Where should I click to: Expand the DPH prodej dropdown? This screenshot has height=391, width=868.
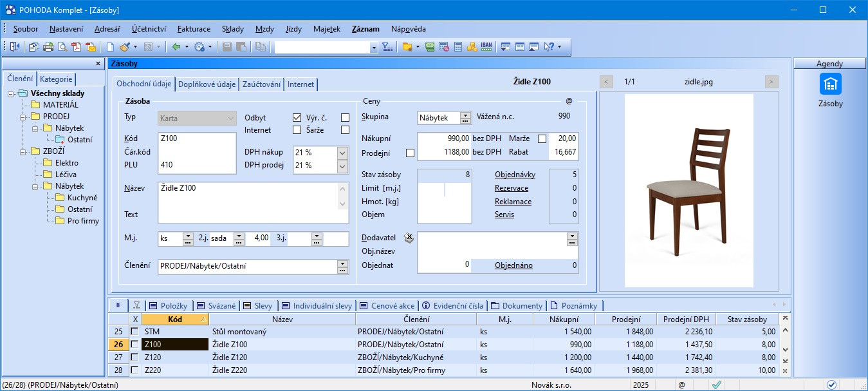[x=342, y=166]
